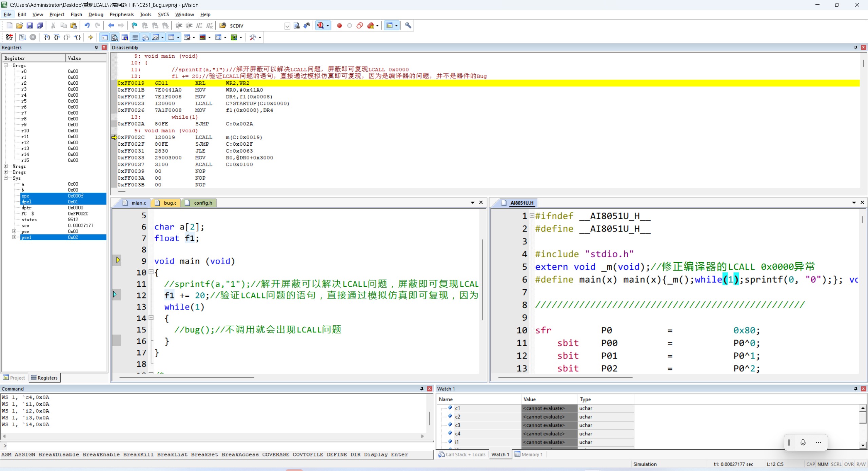Switch to the Project panel tab
Screen dimensions: 868x471
[x=14, y=377]
